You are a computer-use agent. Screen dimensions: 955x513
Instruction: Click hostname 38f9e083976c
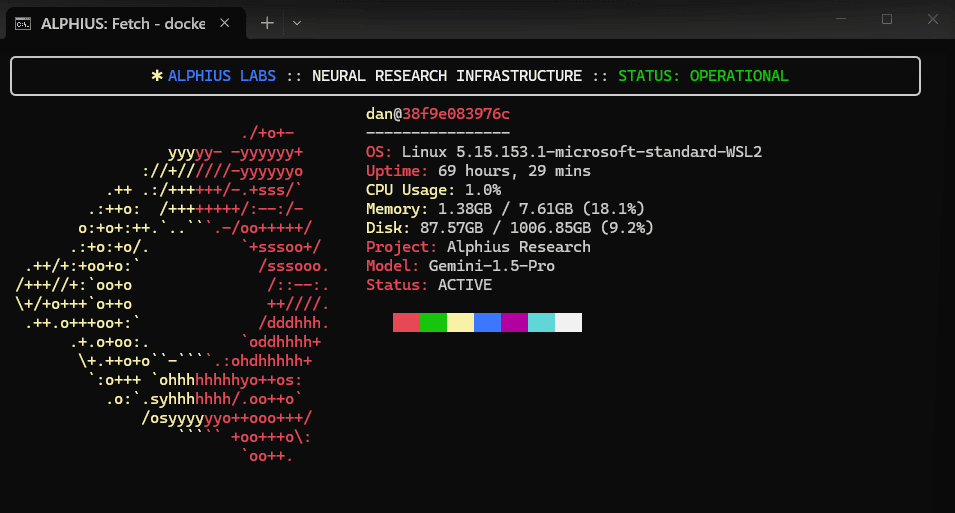click(x=456, y=114)
